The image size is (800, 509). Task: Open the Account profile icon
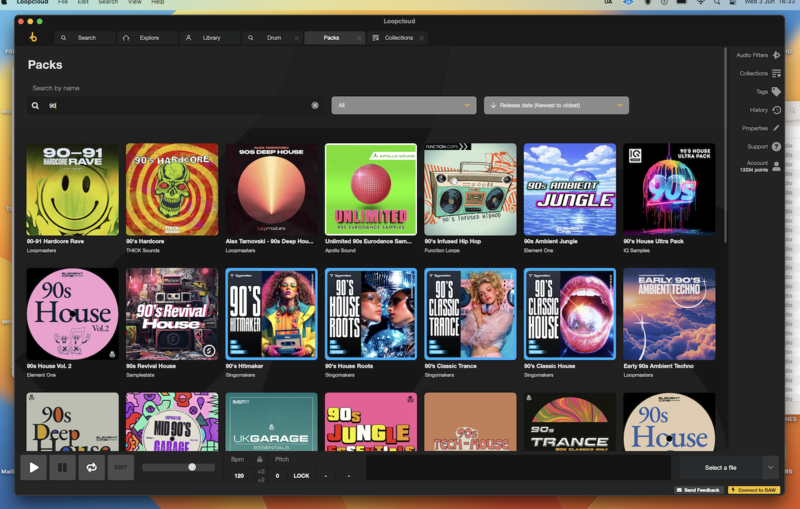777,166
